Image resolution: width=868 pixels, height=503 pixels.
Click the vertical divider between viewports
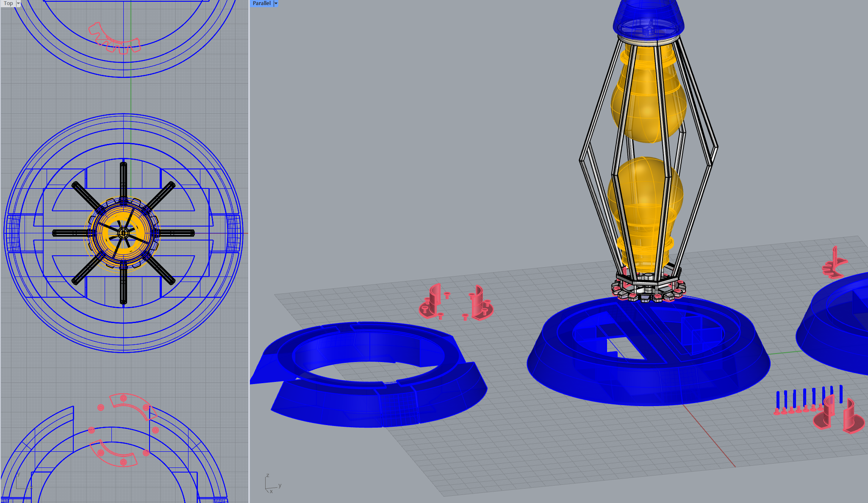(x=249, y=251)
